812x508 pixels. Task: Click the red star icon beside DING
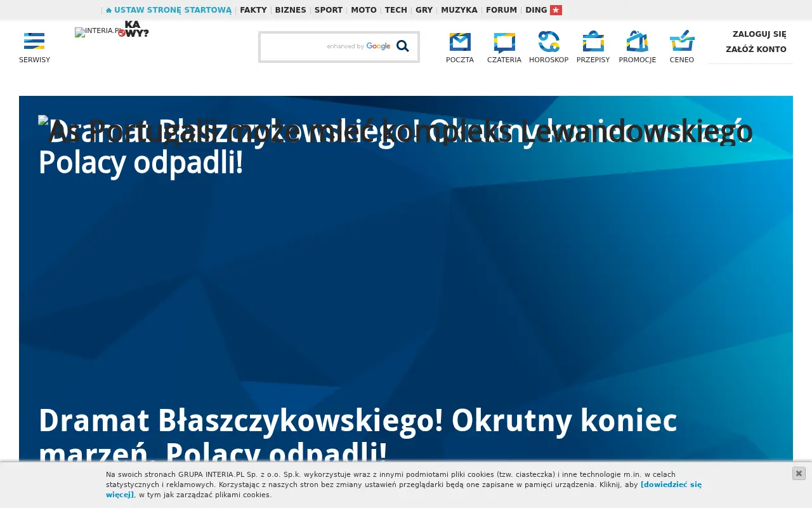click(x=556, y=10)
